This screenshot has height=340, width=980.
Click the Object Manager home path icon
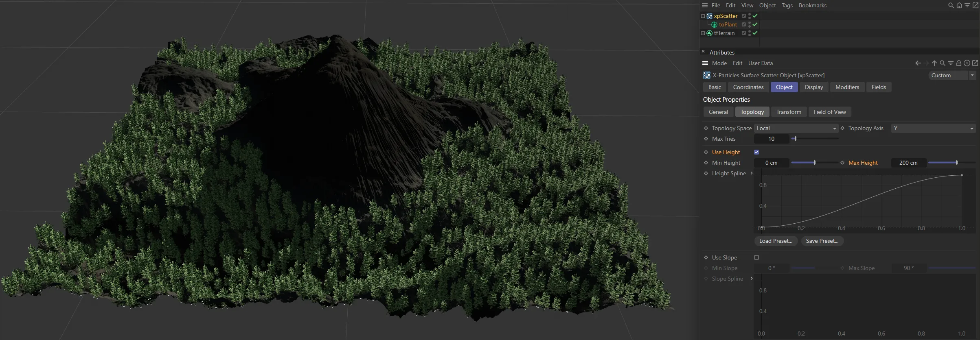coord(959,5)
